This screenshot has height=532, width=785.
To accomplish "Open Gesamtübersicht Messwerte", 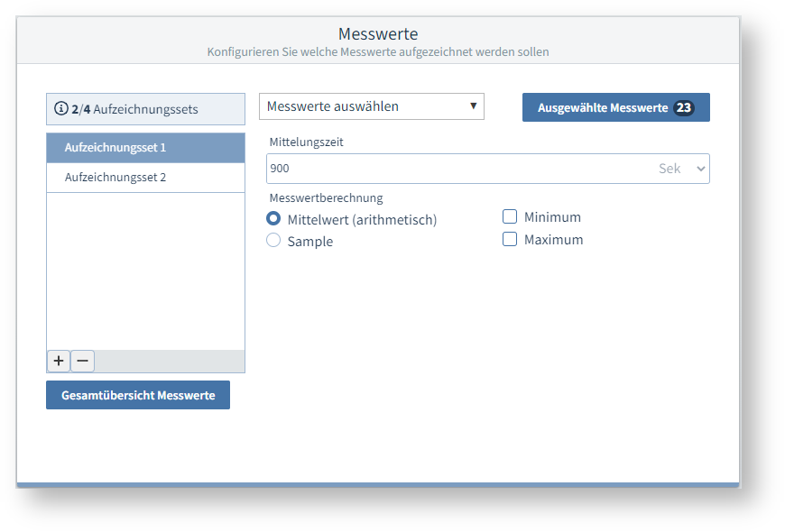I will [138, 395].
